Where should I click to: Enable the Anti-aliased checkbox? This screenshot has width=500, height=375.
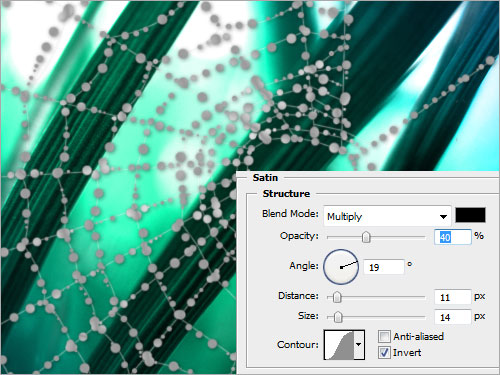pyautogui.click(x=384, y=336)
